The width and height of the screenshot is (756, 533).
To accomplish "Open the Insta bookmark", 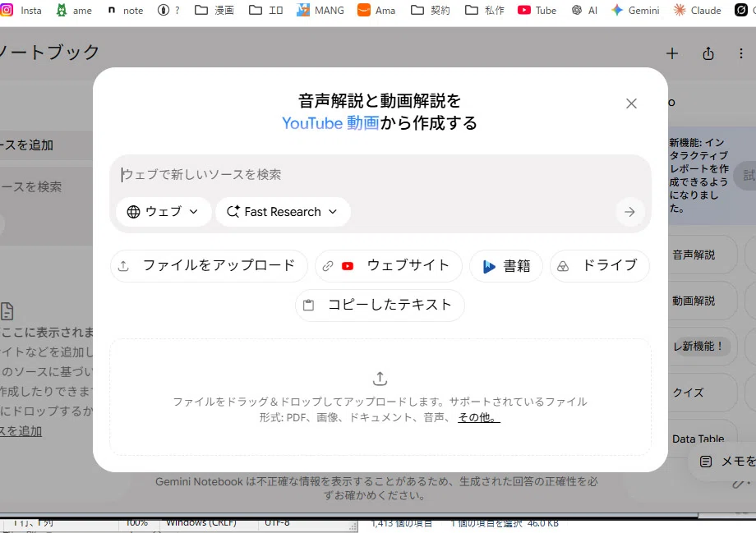I will 21,10.
